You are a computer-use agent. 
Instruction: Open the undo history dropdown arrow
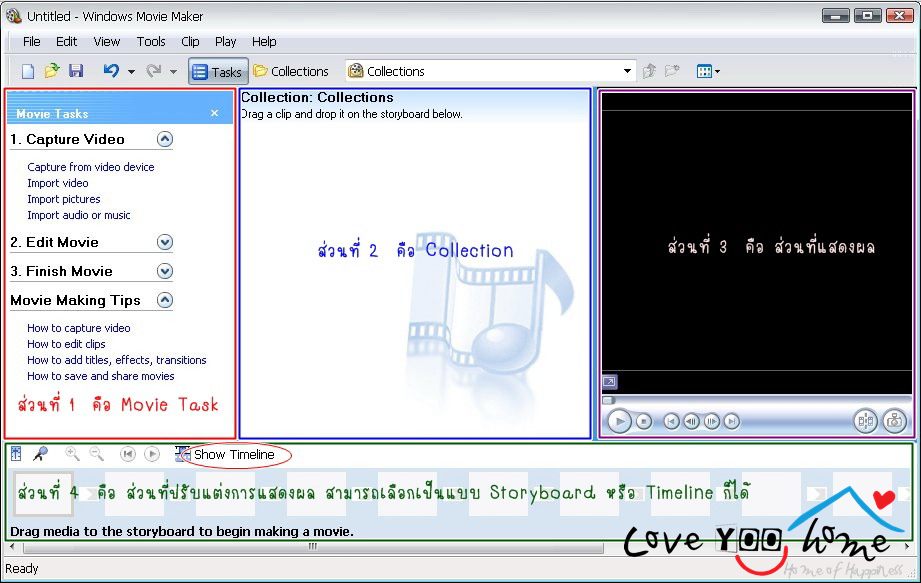coord(132,72)
